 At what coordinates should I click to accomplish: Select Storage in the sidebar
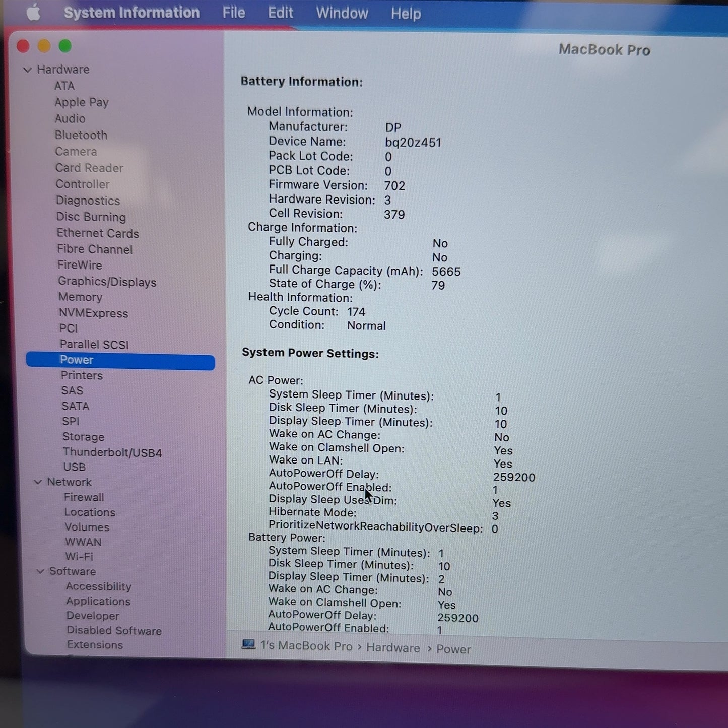tap(84, 437)
